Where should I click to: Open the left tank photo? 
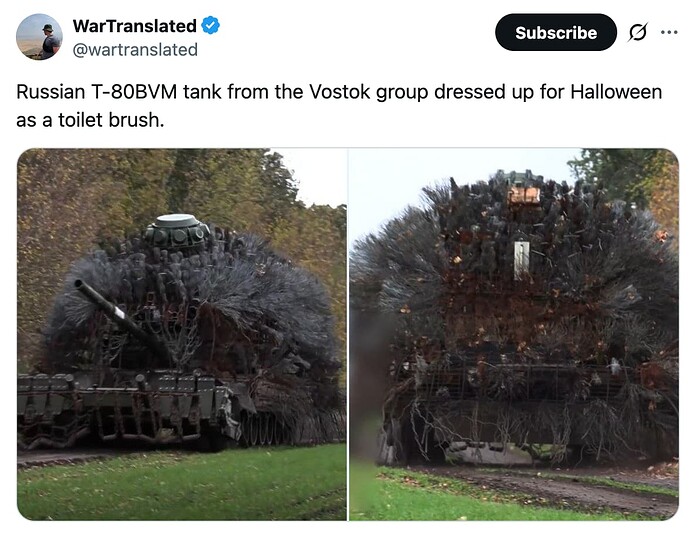pos(182,334)
